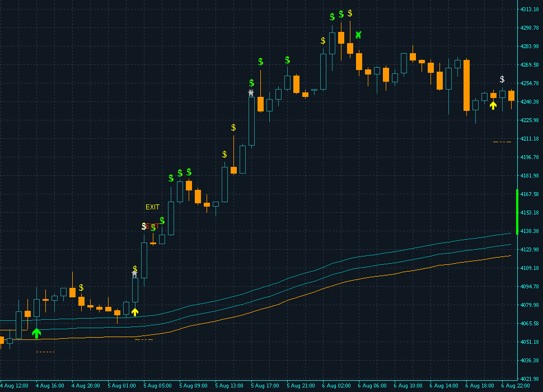Image resolution: width=543 pixels, height=392 pixels.
Task: Click the 4051.18 price label
Action: coord(530,342)
